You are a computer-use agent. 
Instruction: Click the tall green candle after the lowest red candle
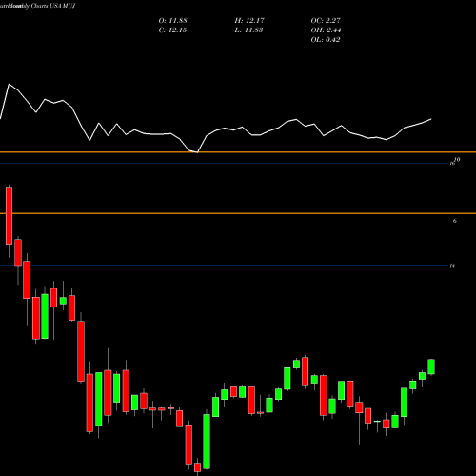[x=207, y=441]
